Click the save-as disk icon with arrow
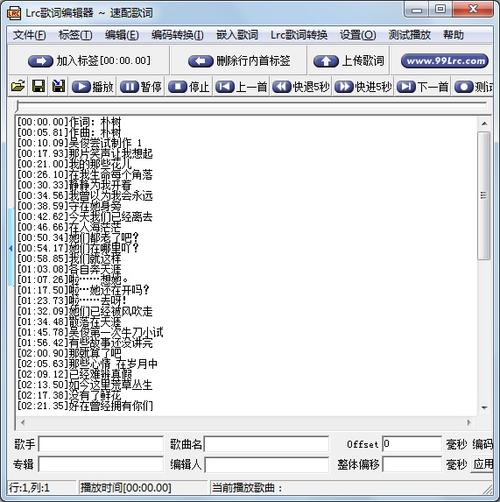 59,86
